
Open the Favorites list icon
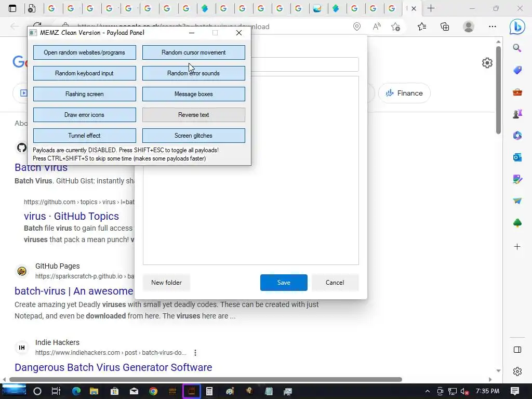pos(422,26)
